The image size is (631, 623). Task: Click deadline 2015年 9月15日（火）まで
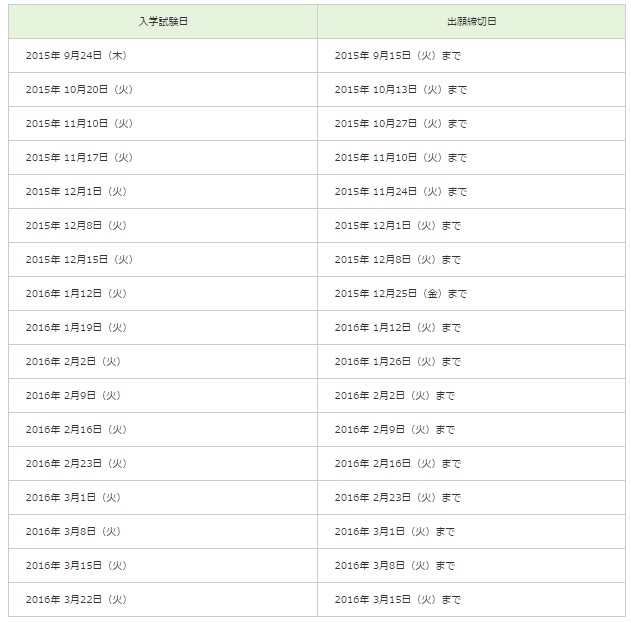tap(398, 56)
